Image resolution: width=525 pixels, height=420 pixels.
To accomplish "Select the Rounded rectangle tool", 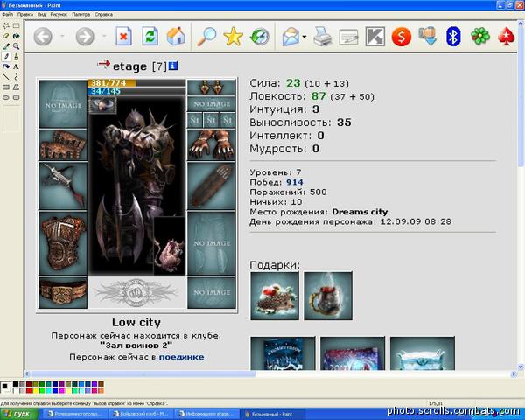I will 16,97.
